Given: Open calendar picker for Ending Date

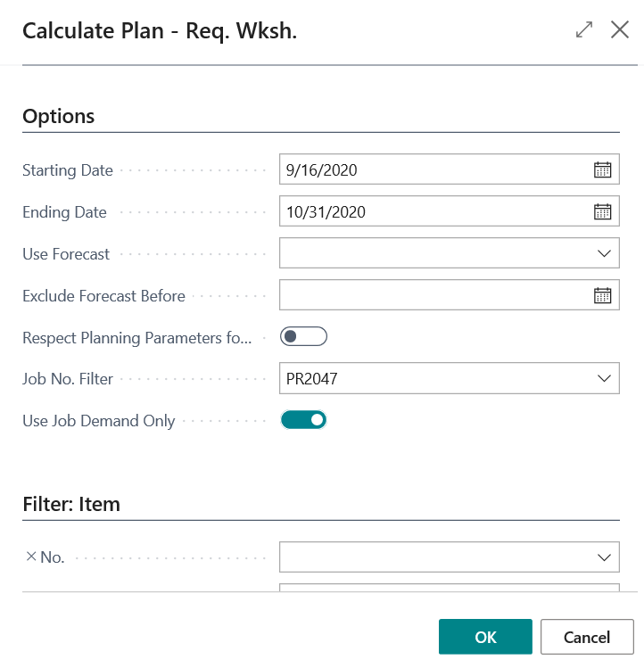Looking at the screenshot, I should [x=603, y=211].
